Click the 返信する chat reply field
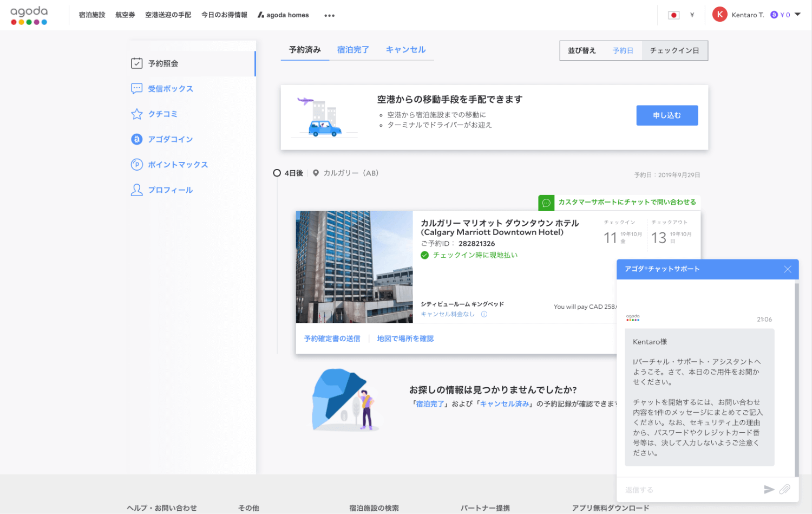This screenshot has height=514, width=812. [691, 490]
